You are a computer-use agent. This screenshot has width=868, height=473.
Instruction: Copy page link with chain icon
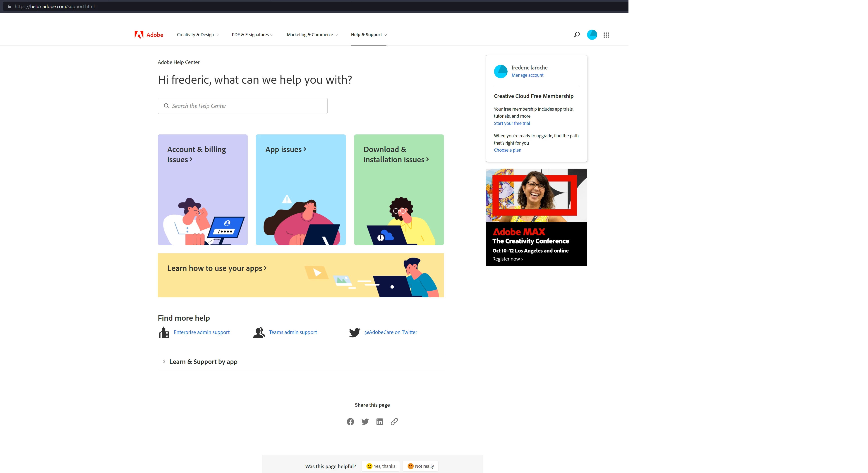(x=394, y=421)
